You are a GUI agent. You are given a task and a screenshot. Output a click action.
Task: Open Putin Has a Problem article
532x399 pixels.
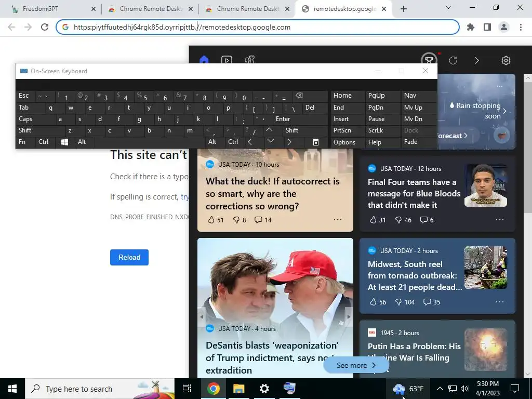(414, 352)
